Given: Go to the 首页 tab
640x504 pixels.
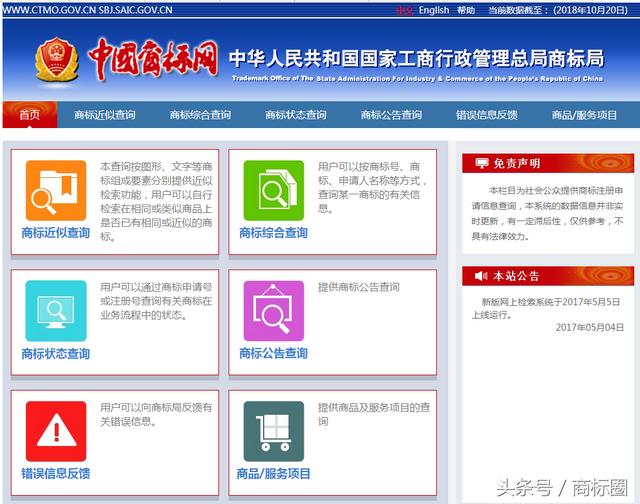Looking at the screenshot, I should (30, 115).
